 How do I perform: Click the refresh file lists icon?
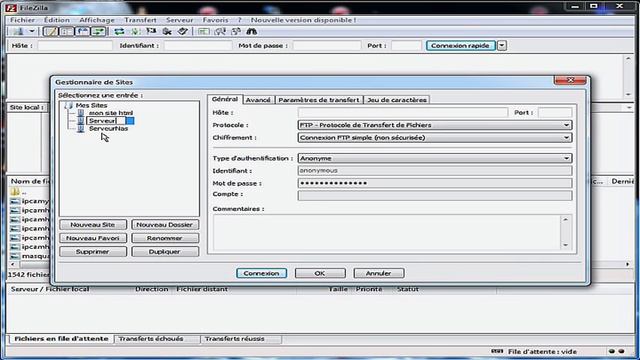[x=119, y=31]
